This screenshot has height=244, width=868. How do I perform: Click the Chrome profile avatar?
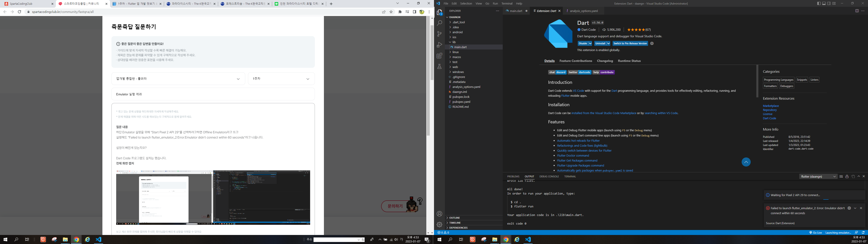click(422, 12)
